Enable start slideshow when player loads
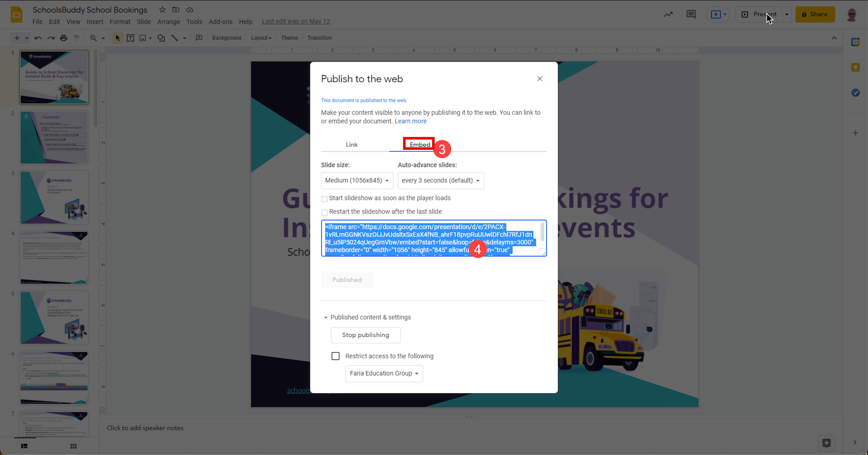Viewport: 868px width, 455px height. click(324, 199)
